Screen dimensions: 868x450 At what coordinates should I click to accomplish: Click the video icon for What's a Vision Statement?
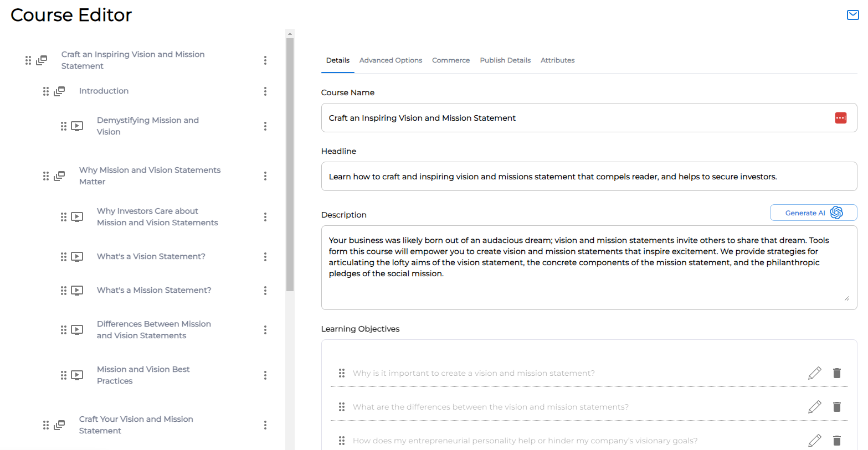77,257
